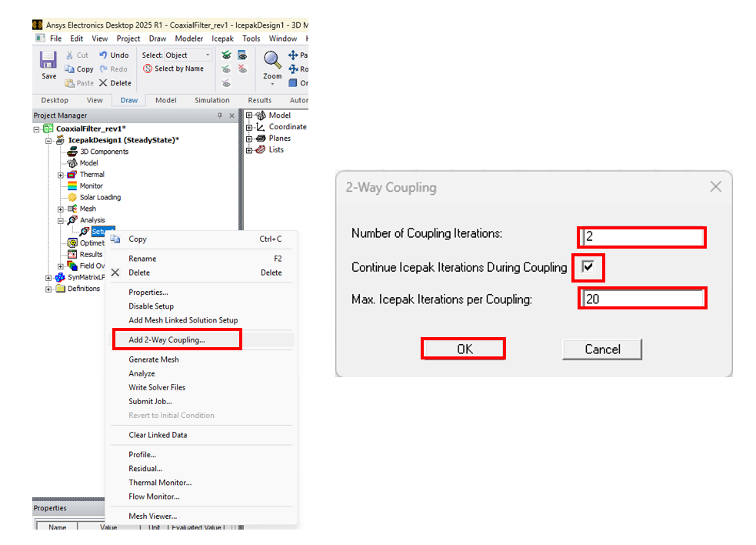Click the Copy icon in the ribbon

[x=70, y=69]
